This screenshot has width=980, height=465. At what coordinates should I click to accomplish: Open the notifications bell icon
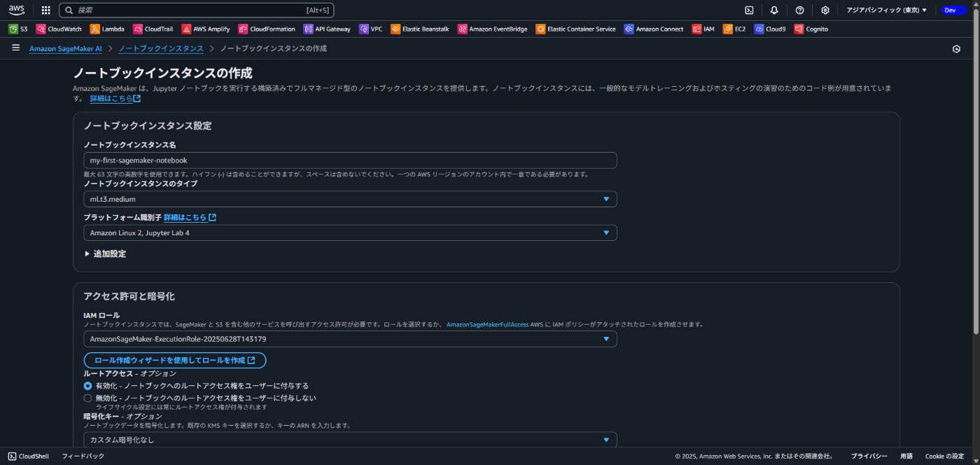tap(774, 10)
